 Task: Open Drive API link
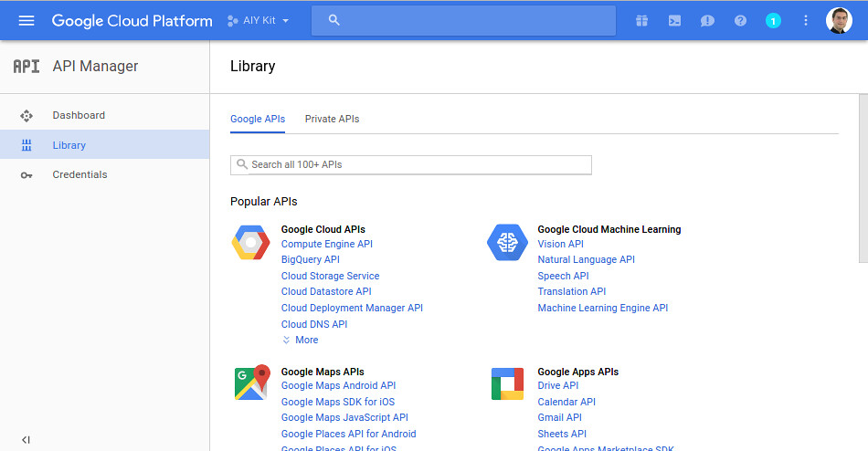point(558,385)
